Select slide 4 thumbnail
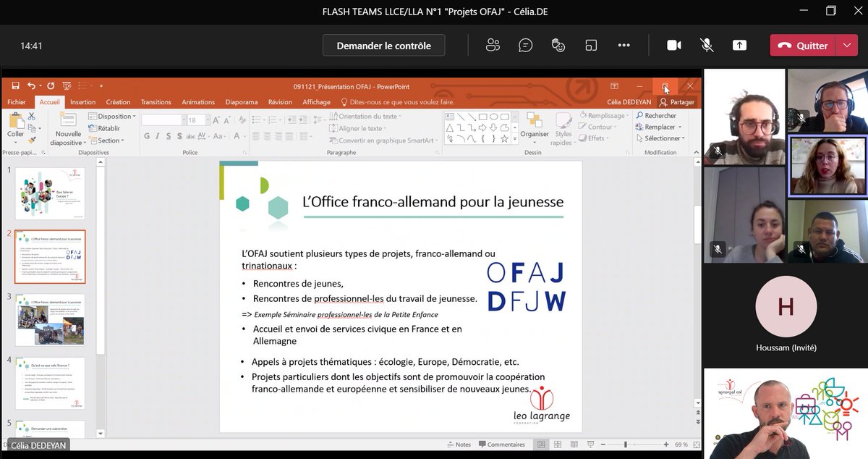Screen dimensions: 868x459 50,383
